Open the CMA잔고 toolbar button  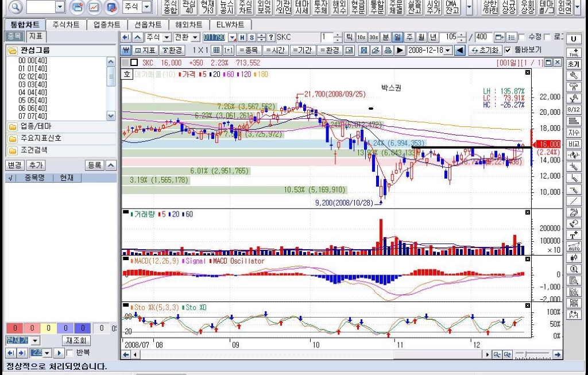(x=452, y=7)
